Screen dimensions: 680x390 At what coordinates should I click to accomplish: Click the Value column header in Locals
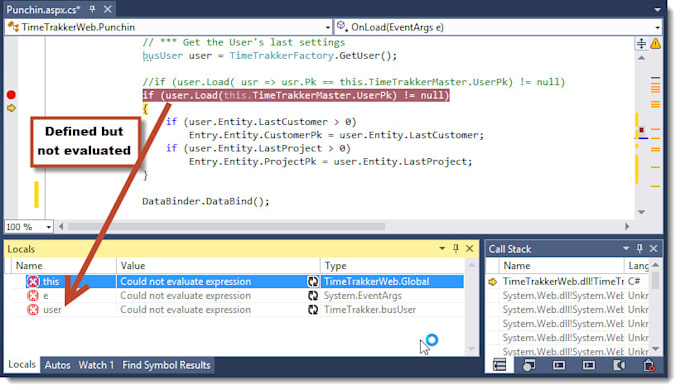click(x=218, y=265)
